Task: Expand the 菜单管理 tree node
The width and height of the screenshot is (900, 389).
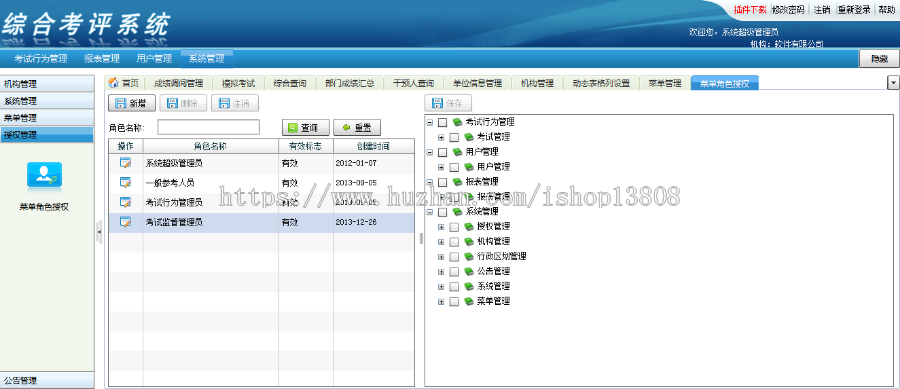Action: pyautogui.click(x=441, y=301)
